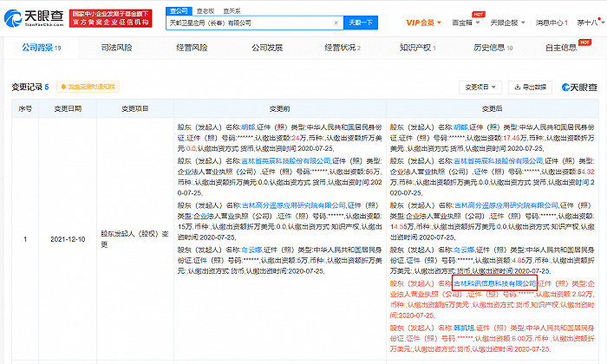Viewport: 607px width, 364px height.
Task: Click the 变更前 column header
Action: pos(280,108)
